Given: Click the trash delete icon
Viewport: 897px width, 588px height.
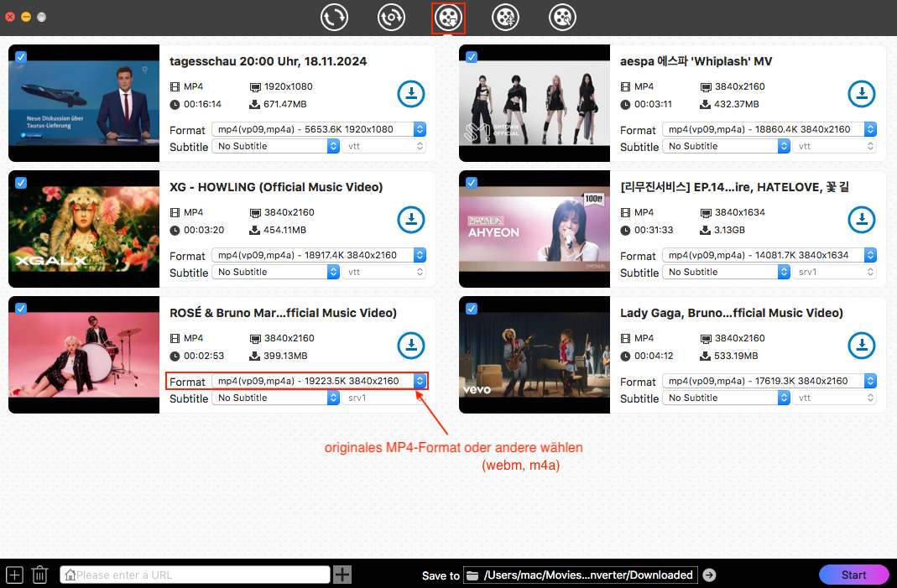Looking at the screenshot, I should 39,575.
